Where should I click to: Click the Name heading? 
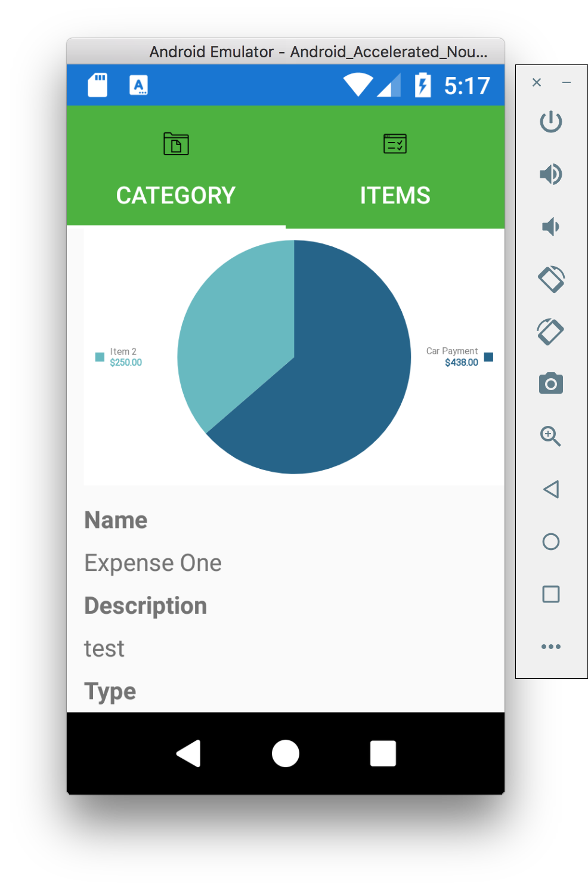click(x=116, y=520)
